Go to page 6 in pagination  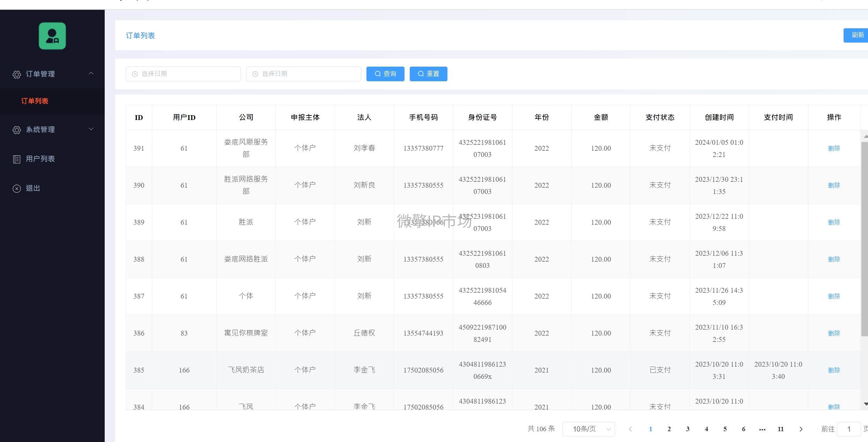744,429
